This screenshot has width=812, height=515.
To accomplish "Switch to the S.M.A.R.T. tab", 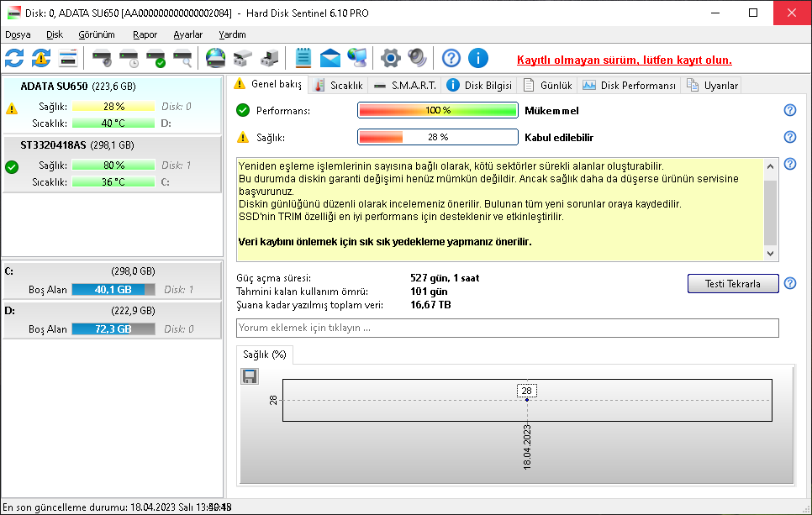I will (x=405, y=86).
